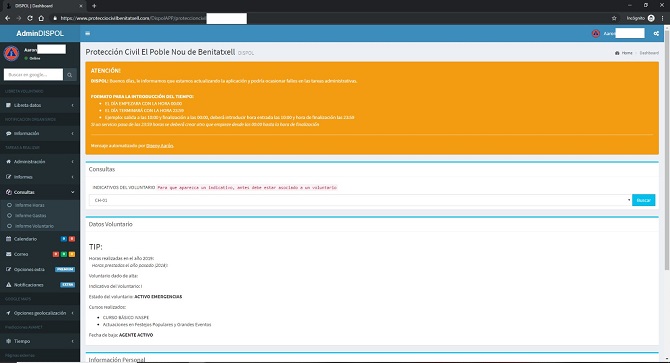Expand the Libreta datos menu chevron
The image size is (670, 363).
coord(73,105)
